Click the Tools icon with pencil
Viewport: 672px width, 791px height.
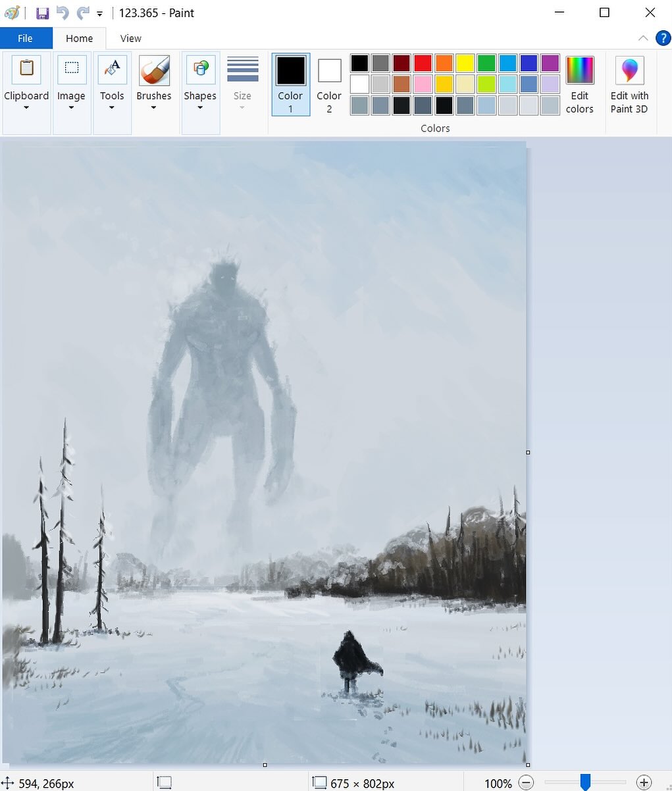(112, 68)
